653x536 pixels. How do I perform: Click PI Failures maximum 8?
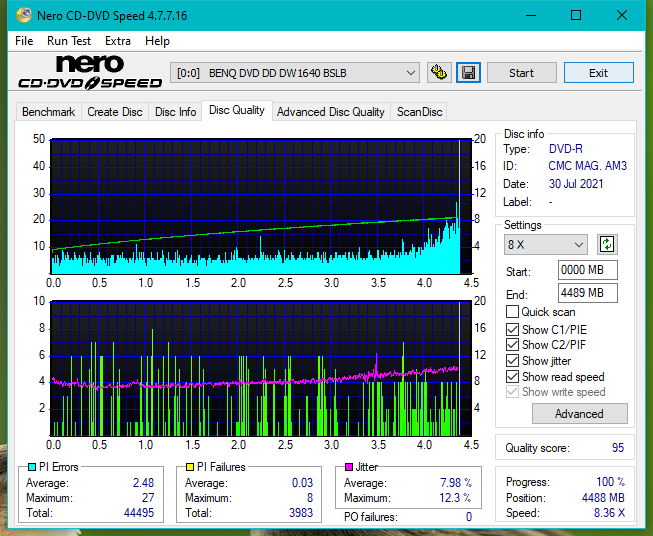(310, 498)
